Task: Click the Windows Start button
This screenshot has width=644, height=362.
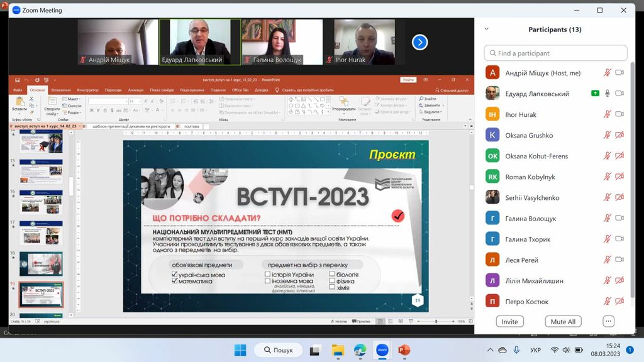Action: click(x=240, y=350)
